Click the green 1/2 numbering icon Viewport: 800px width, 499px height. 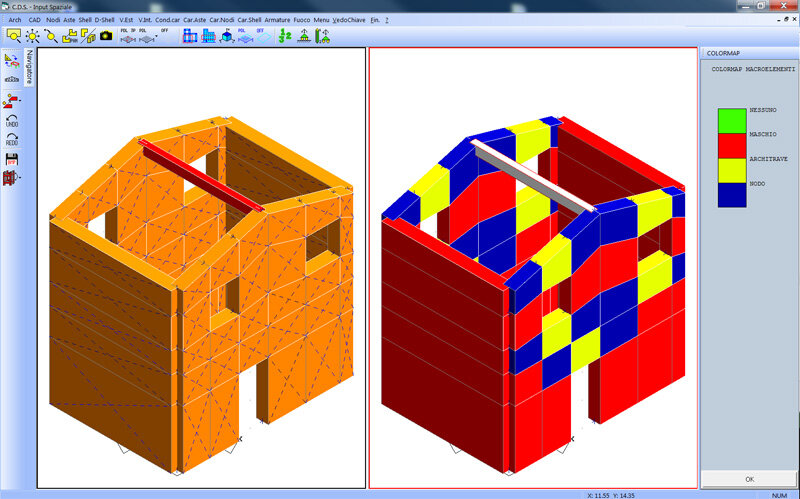(284, 36)
